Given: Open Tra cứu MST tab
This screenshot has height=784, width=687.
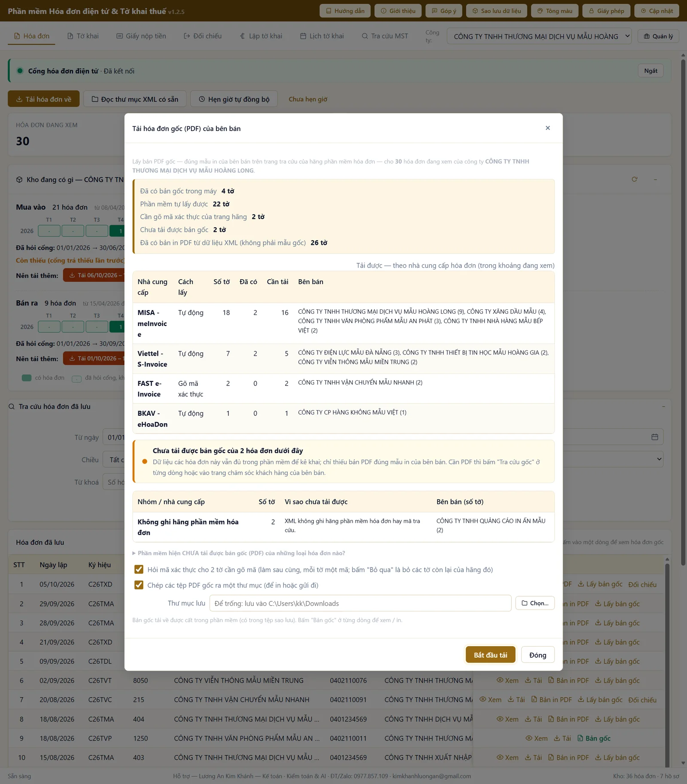Looking at the screenshot, I should pyautogui.click(x=385, y=36).
